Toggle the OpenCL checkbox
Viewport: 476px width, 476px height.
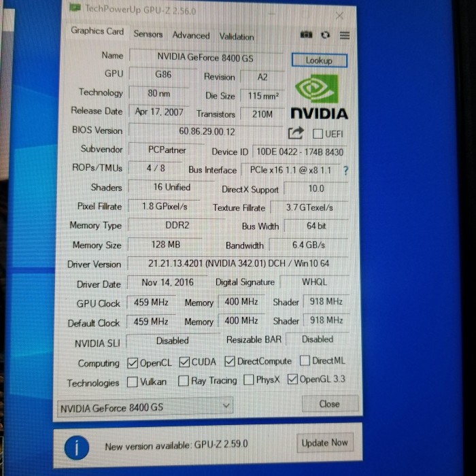point(133,362)
